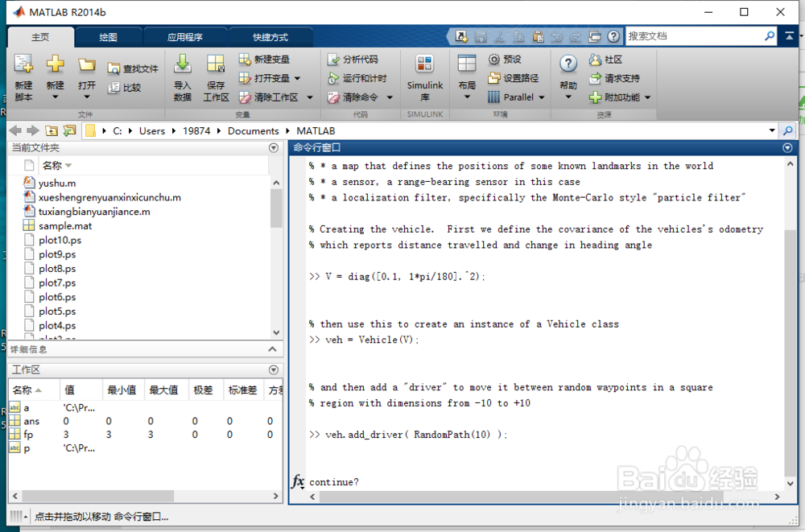
Task: Click 打开变量 open variable
Action: click(x=265, y=78)
